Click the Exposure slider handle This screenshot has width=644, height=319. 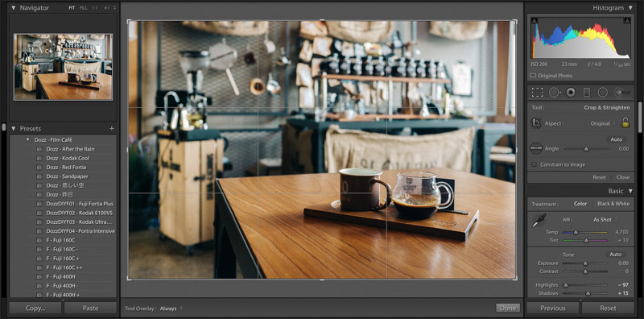click(x=585, y=263)
